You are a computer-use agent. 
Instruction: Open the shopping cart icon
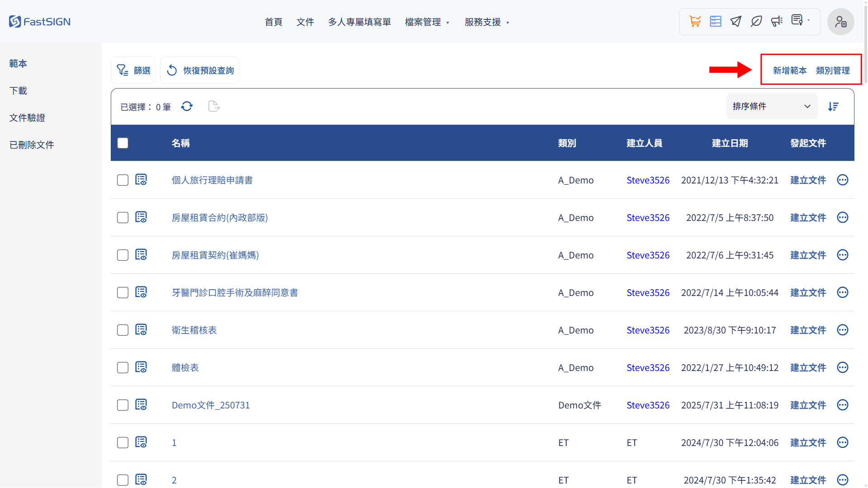(695, 21)
